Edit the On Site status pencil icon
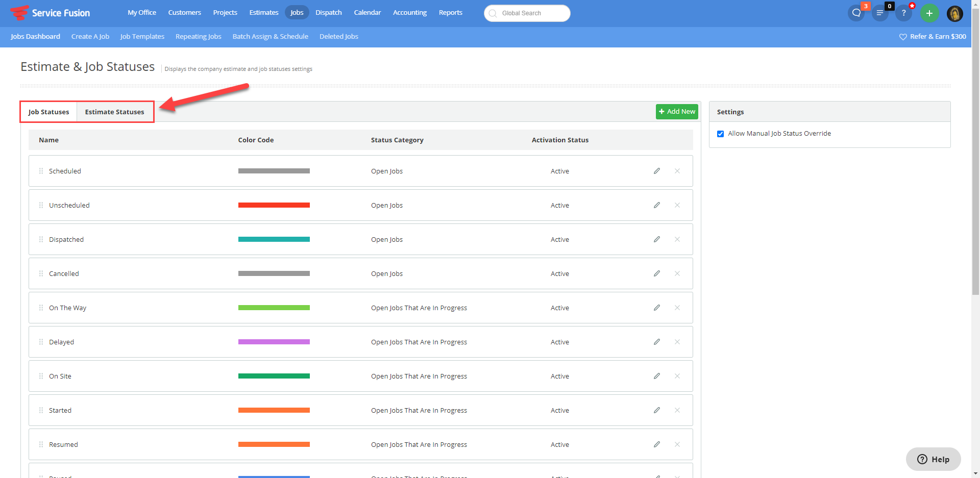Viewport: 980px width, 478px height. (x=657, y=376)
